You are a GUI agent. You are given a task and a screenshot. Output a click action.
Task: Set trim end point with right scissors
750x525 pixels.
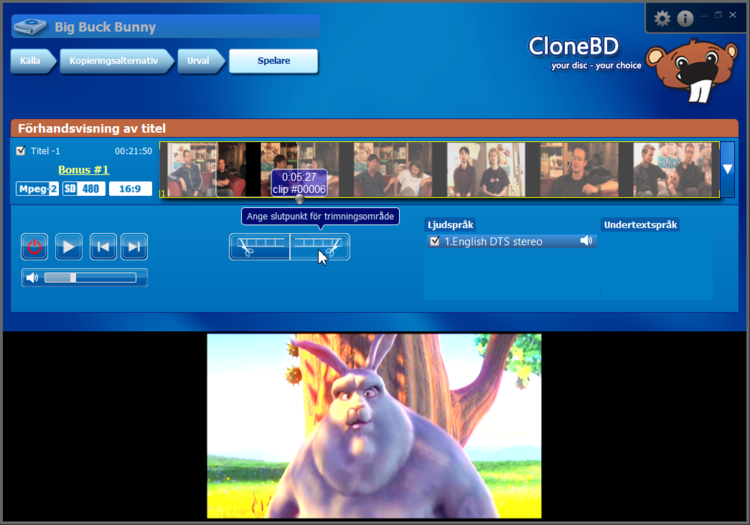320,247
